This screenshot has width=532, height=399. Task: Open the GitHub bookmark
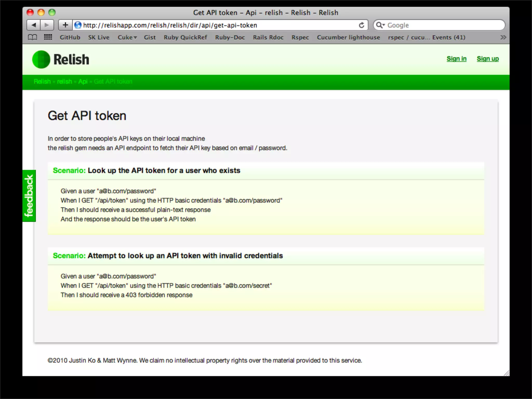70,37
